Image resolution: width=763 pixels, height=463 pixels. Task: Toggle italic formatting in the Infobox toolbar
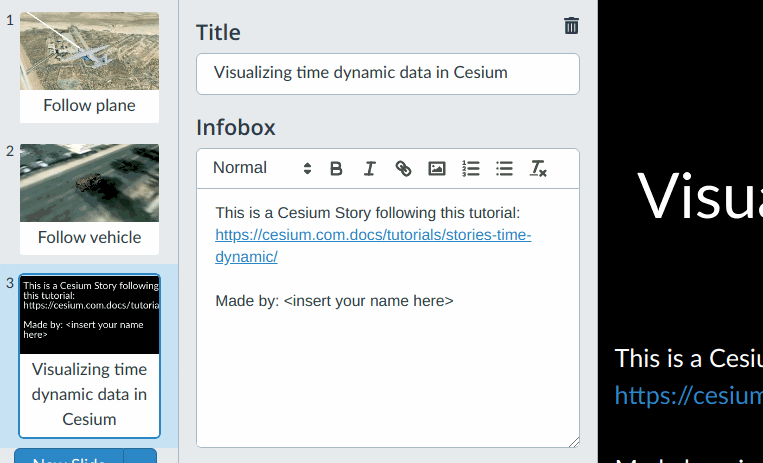coord(369,169)
